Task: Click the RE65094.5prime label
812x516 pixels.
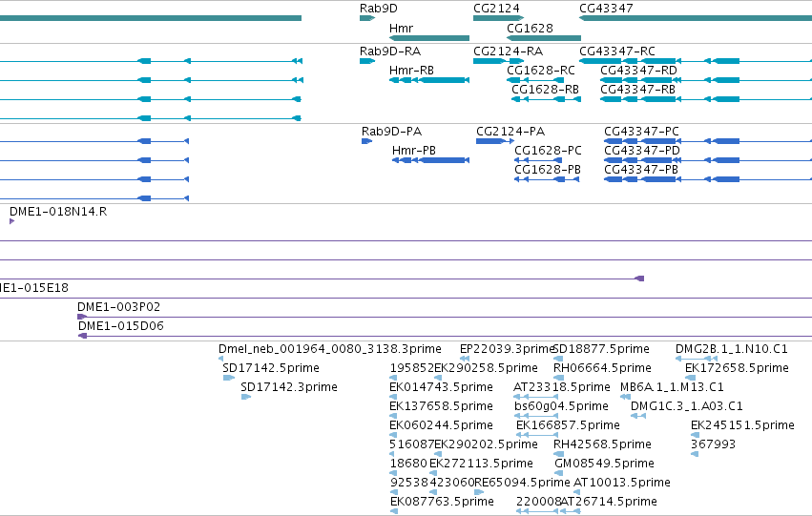Action: tap(522, 483)
